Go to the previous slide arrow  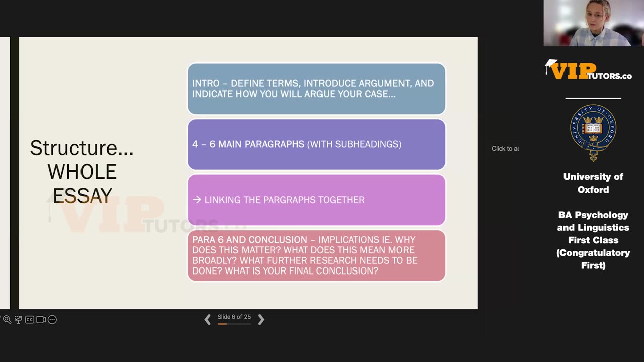[207, 319]
